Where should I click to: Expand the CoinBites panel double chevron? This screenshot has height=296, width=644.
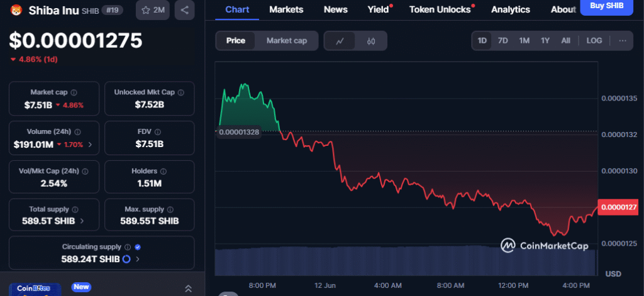(x=188, y=288)
